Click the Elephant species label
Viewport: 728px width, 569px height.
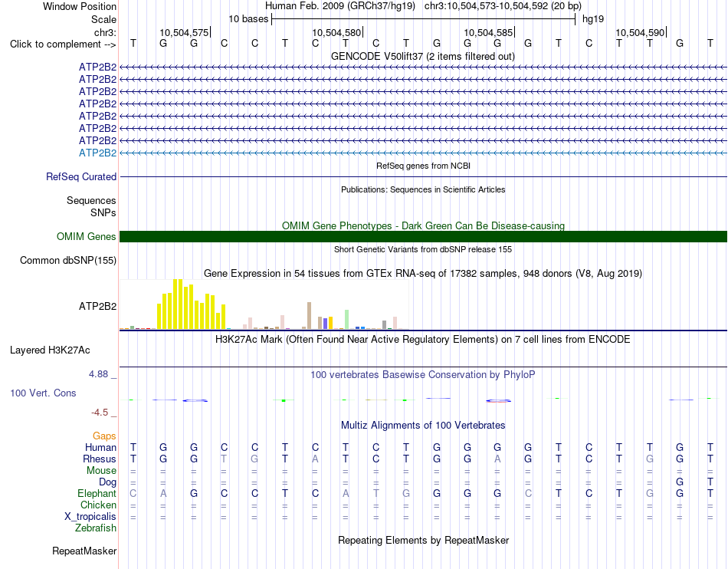(97, 494)
